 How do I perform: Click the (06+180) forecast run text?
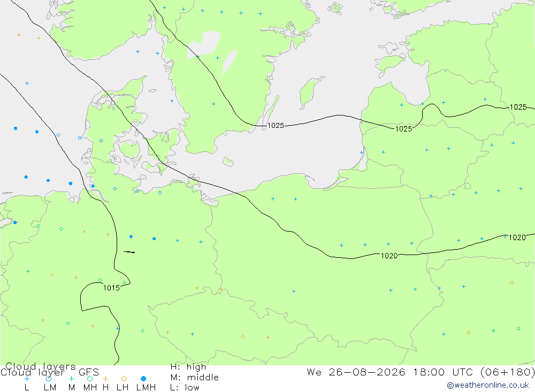point(508,372)
